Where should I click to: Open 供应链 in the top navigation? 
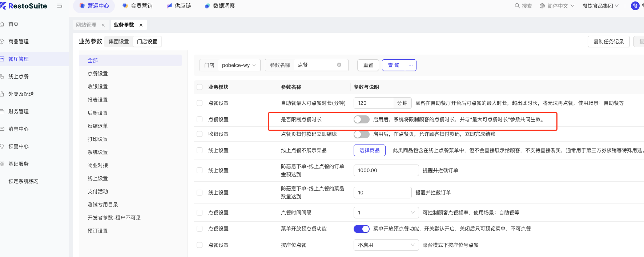click(x=179, y=6)
